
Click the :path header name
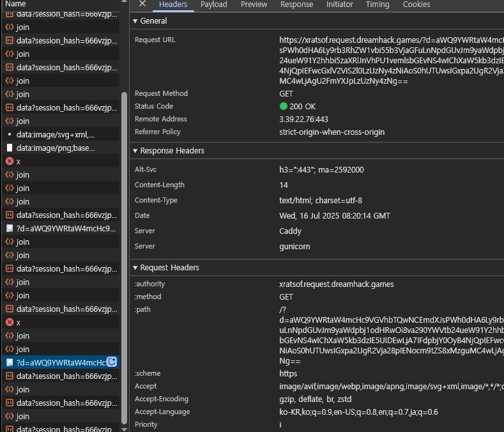pyautogui.click(x=142, y=310)
